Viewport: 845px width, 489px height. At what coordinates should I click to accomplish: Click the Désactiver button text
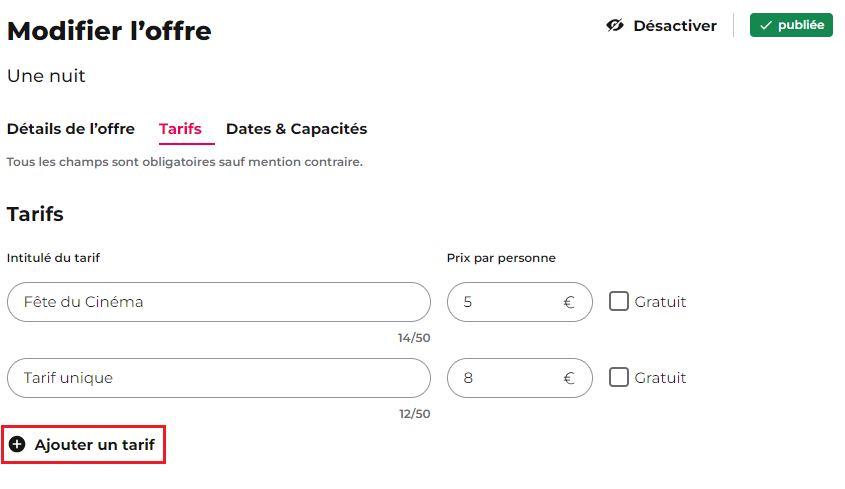[675, 26]
